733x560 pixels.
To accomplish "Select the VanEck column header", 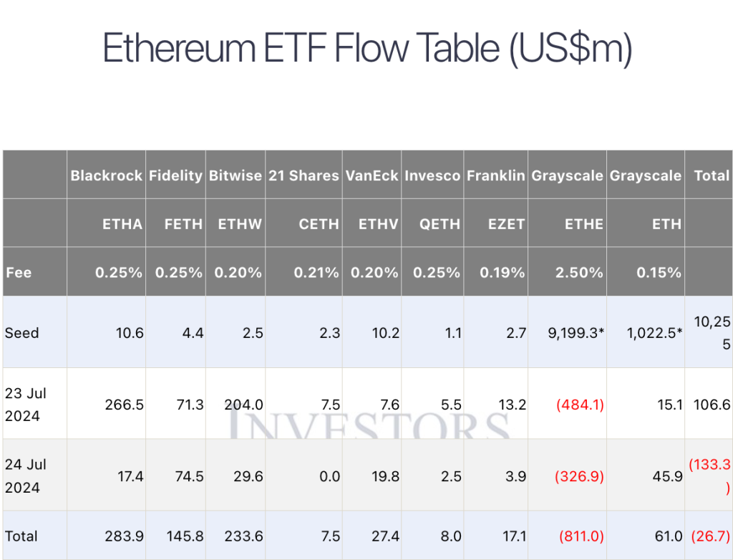I will click(372, 175).
